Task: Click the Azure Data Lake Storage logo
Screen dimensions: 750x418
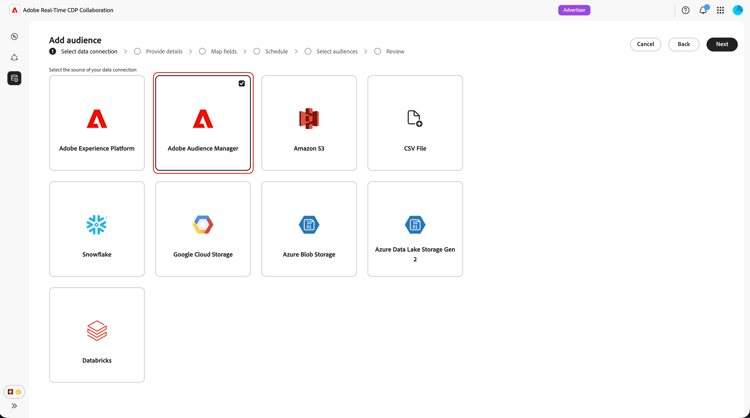Action: tap(415, 225)
